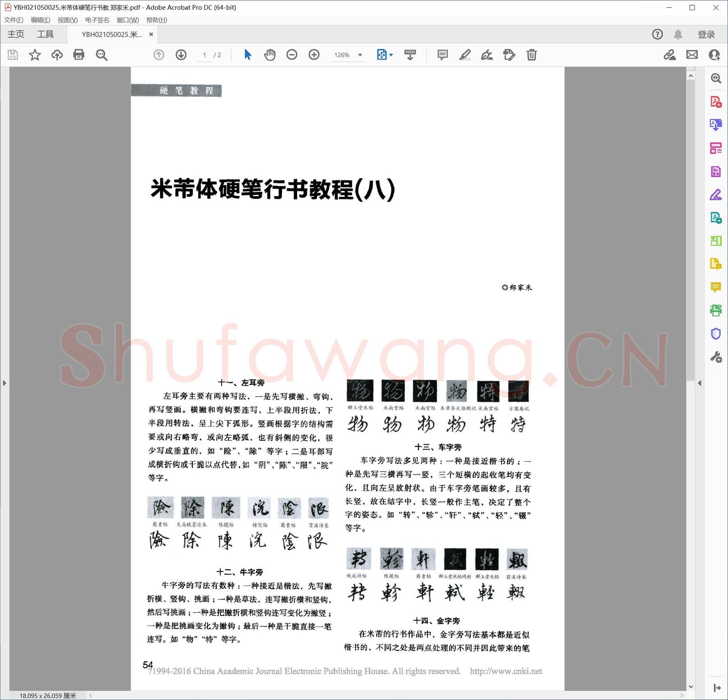
Task: Open the 视图(V) menu
Action: [x=68, y=20]
